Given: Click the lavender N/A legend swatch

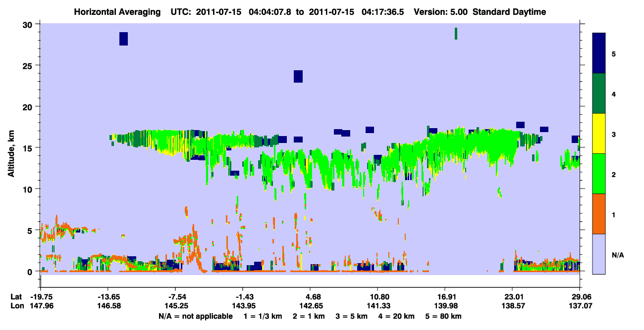Looking at the screenshot, I should pos(599,254).
